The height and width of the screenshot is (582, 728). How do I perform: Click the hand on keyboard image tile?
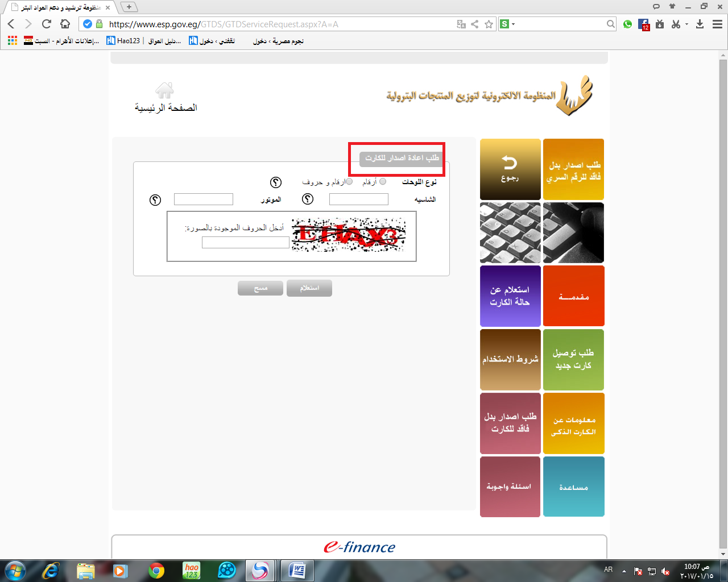point(573,233)
